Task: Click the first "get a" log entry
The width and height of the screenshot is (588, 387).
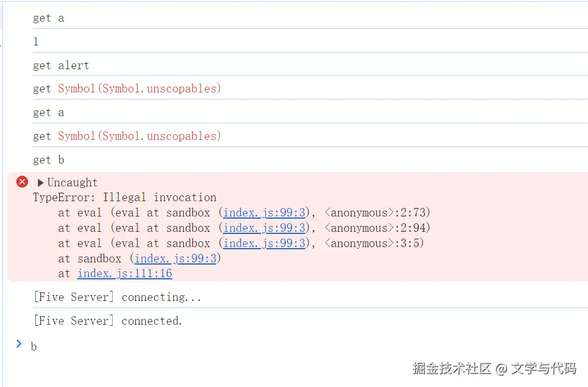Action: coord(49,18)
